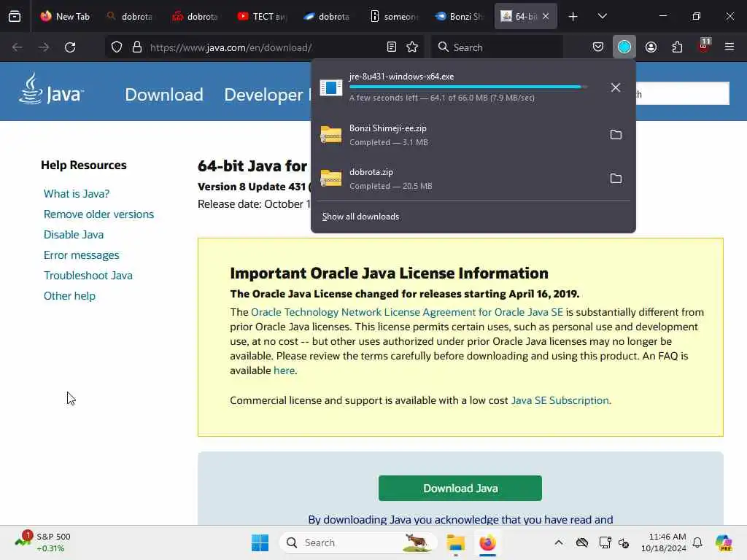Open the FAQ 'here' link
The height and width of the screenshot is (560, 747).
(x=284, y=370)
